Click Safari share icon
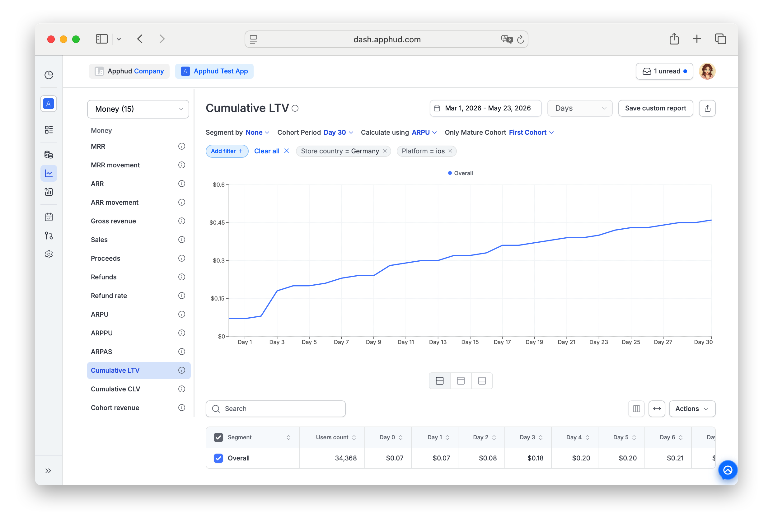 coord(674,39)
